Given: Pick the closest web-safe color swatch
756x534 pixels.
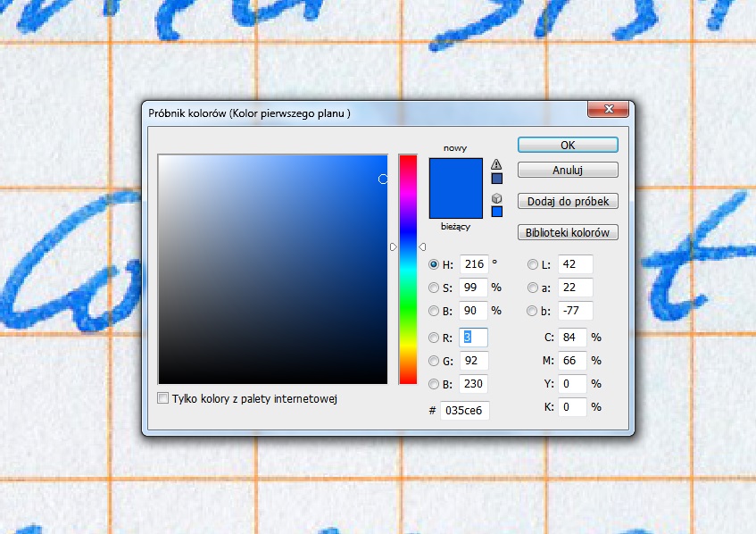Looking at the screenshot, I should click(x=497, y=212).
